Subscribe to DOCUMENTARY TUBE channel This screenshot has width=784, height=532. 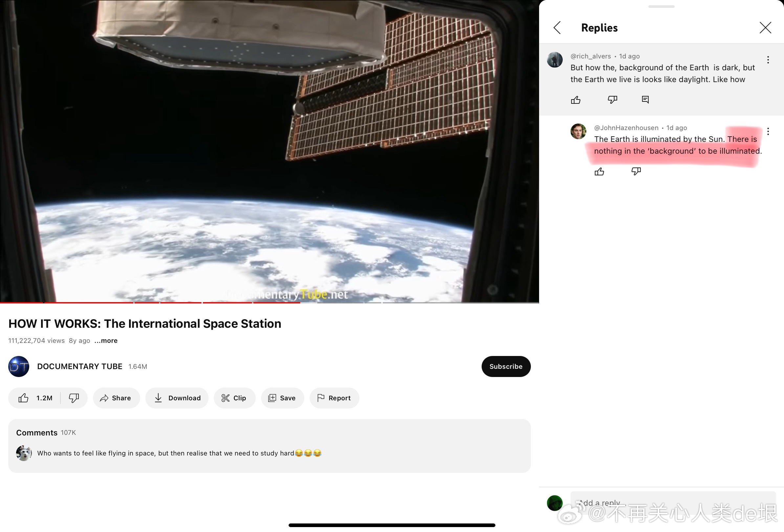click(x=505, y=366)
